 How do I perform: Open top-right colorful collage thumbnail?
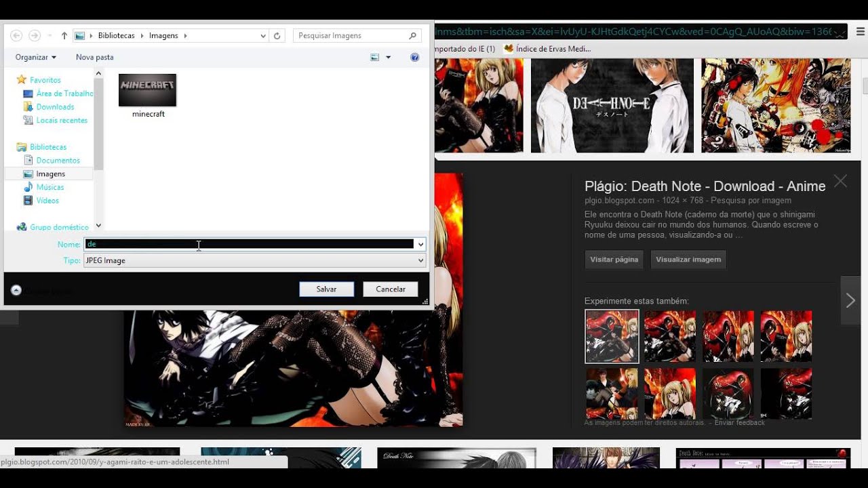pyautogui.click(x=776, y=105)
